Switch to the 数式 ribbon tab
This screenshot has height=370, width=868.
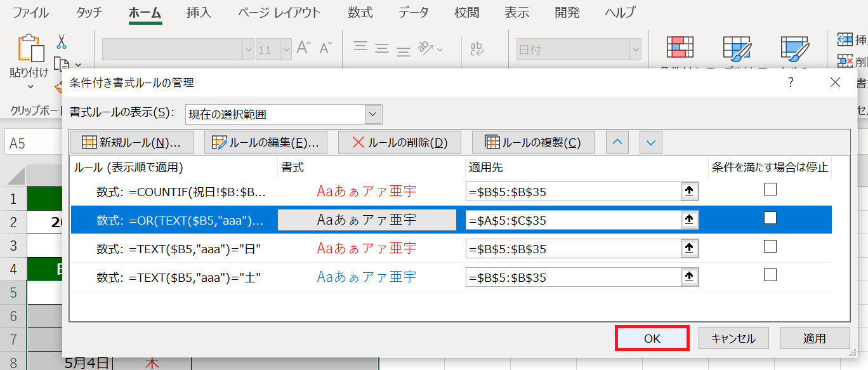pos(360,13)
